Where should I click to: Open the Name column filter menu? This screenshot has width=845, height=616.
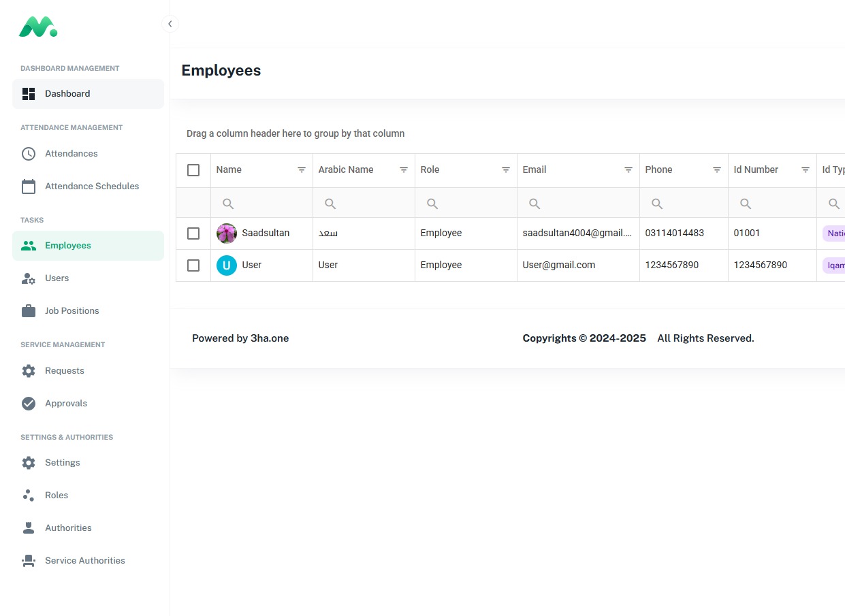pyautogui.click(x=302, y=170)
